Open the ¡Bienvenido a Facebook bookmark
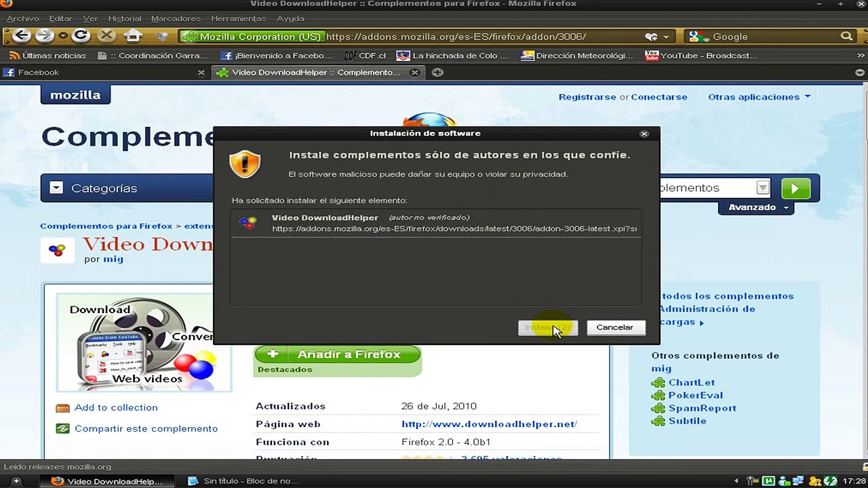This screenshot has width=868, height=488. 277,56
